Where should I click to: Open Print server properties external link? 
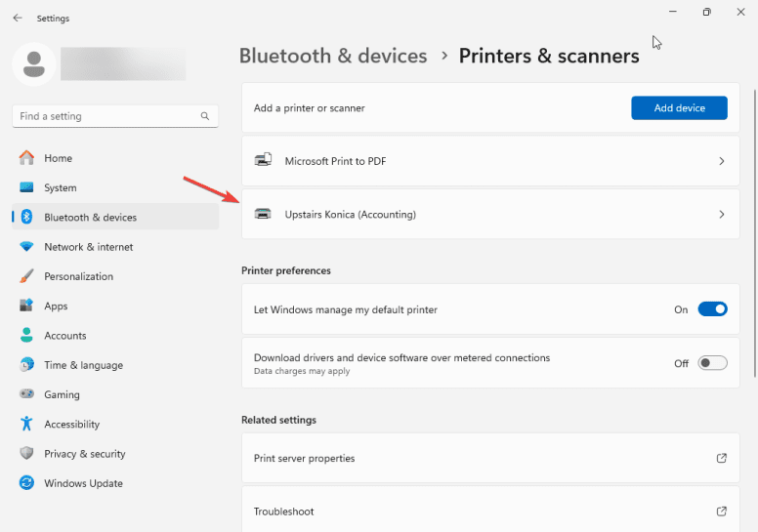(721, 458)
